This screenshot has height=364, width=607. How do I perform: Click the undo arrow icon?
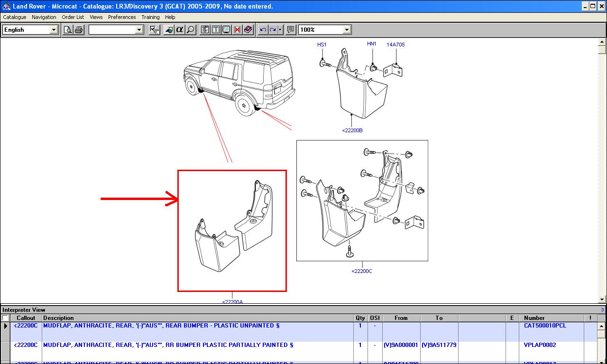pyautogui.click(x=263, y=30)
